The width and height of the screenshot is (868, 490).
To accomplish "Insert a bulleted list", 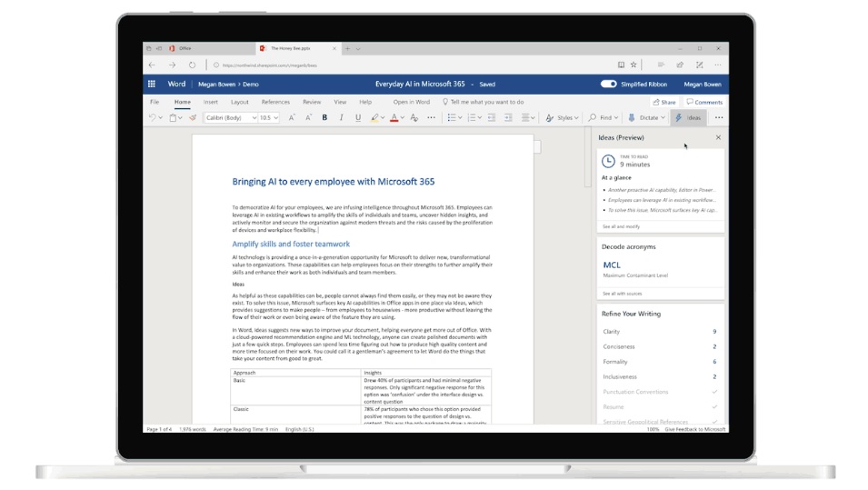I will click(x=452, y=118).
